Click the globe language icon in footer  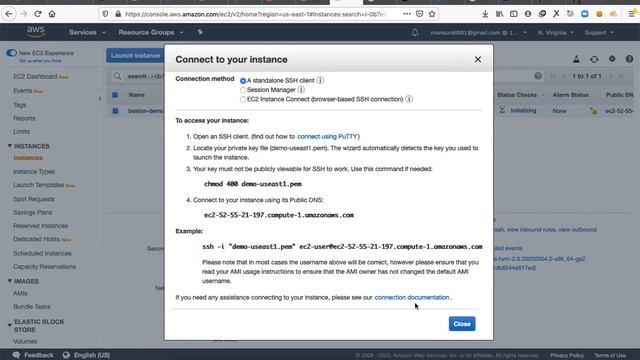(x=66, y=355)
